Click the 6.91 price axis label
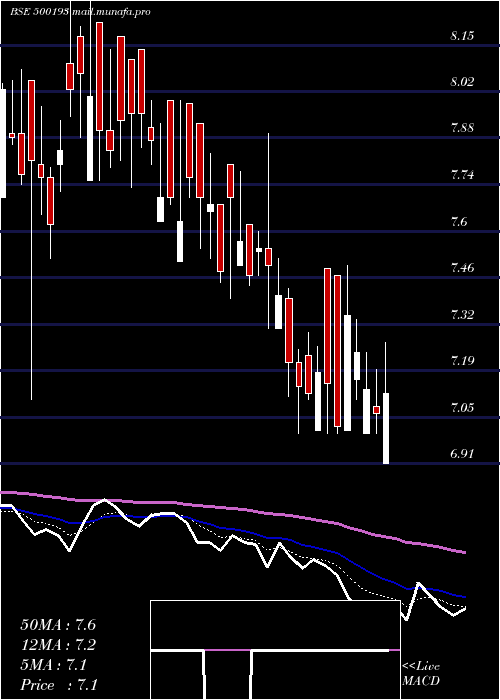This screenshot has width=500, height=700. [462, 454]
